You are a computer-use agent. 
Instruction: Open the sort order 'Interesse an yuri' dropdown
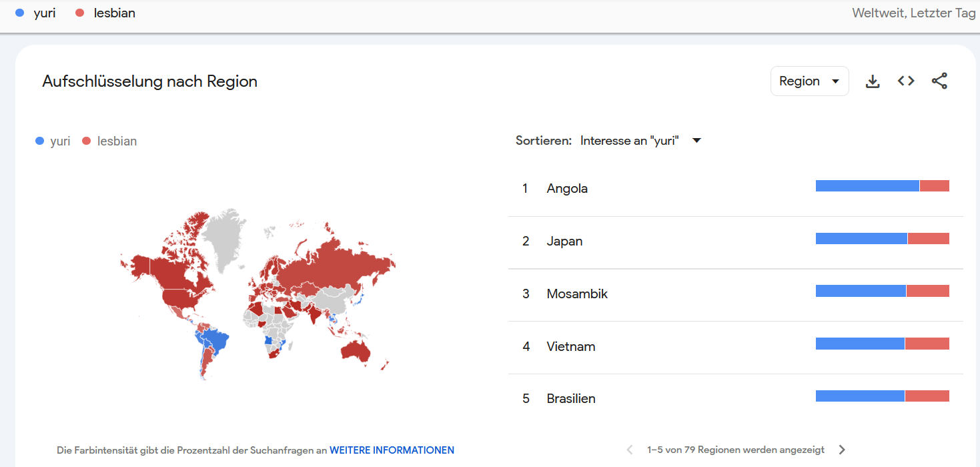click(640, 141)
